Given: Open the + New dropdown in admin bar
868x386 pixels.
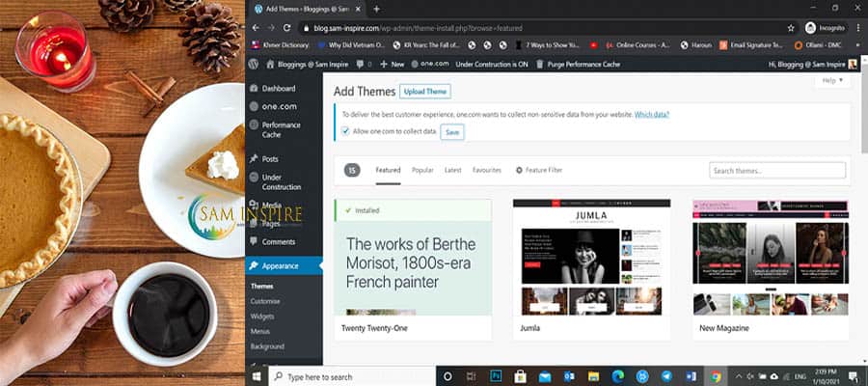Looking at the screenshot, I should pyautogui.click(x=391, y=64).
